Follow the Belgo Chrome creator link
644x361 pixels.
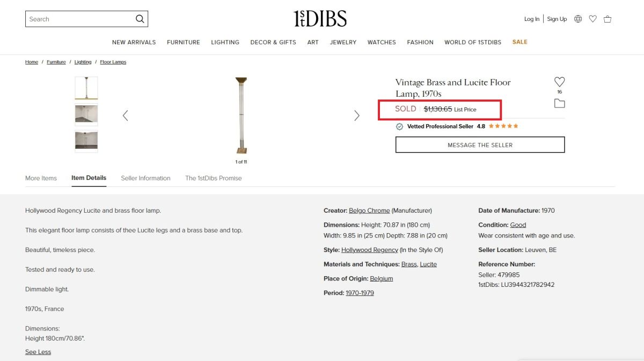[369, 211]
